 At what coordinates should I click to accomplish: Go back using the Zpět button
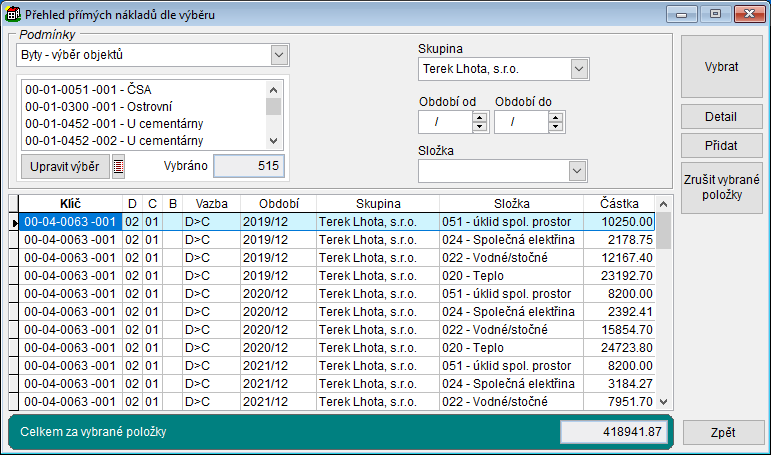724,433
